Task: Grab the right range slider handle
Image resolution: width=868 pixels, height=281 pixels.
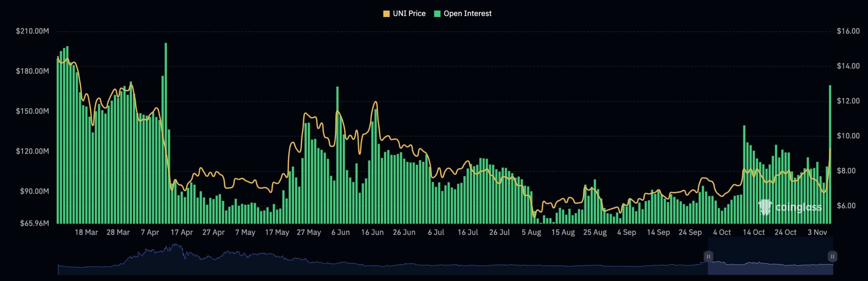Action: tap(832, 257)
